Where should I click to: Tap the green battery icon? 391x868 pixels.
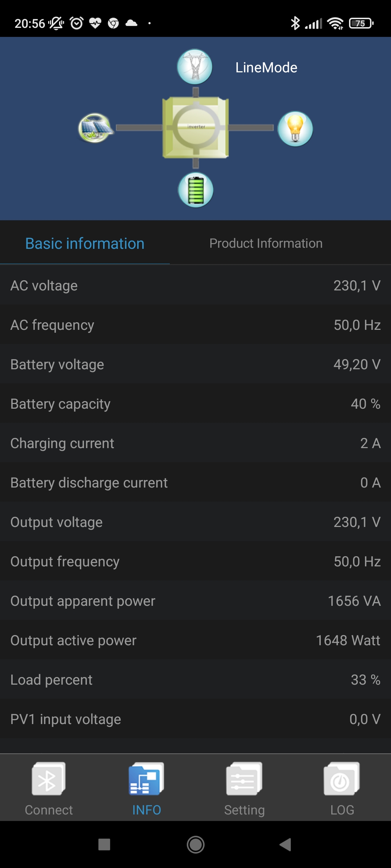(x=195, y=190)
